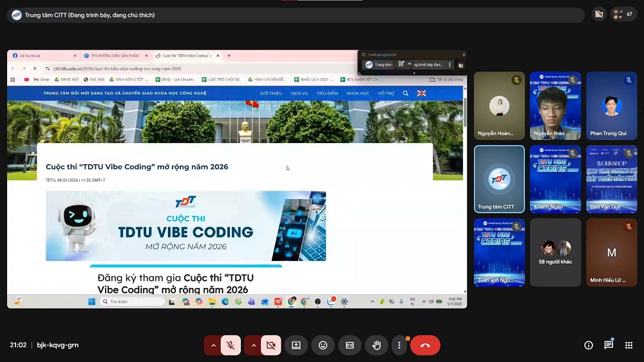Select Trung tâm CITT presenter tile
The width and height of the screenshot is (644, 362).
[x=499, y=179]
